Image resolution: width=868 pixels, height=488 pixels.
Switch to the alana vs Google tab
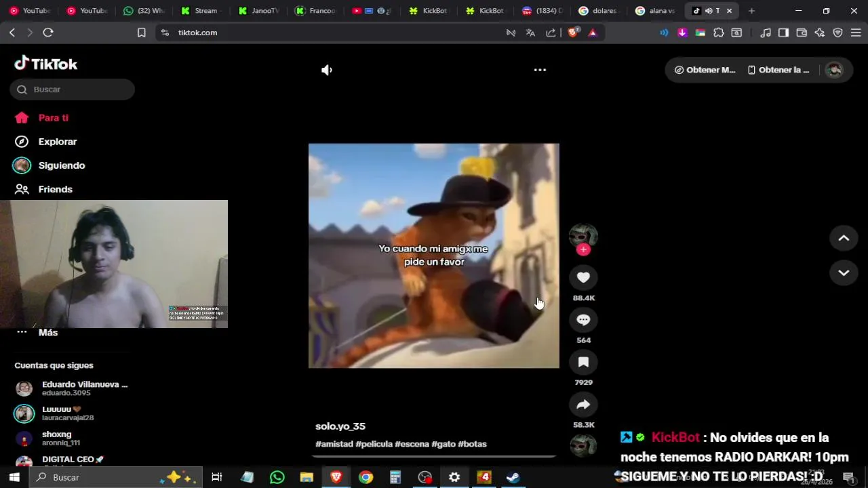(656, 11)
